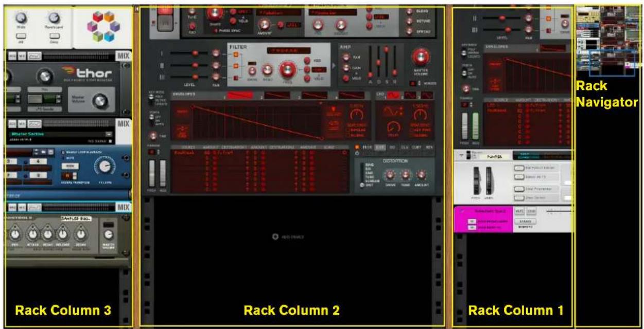Click oscillator III PAN knob in column 2
The height and width of the screenshot is (329, 644).
tap(215, 77)
